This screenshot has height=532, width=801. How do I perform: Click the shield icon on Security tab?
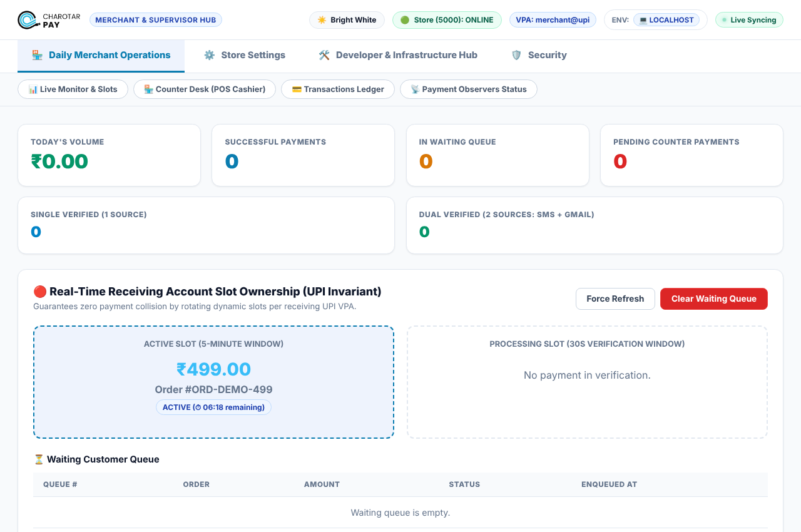pos(516,55)
